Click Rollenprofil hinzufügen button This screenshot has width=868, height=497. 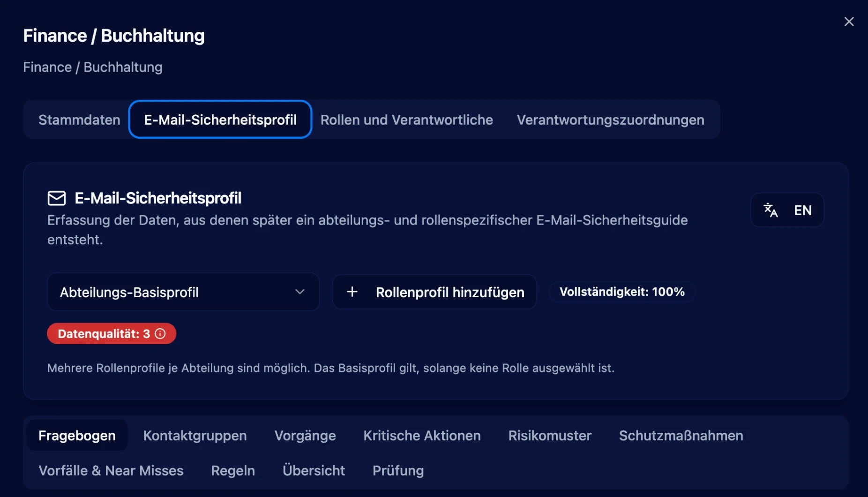tap(434, 292)
